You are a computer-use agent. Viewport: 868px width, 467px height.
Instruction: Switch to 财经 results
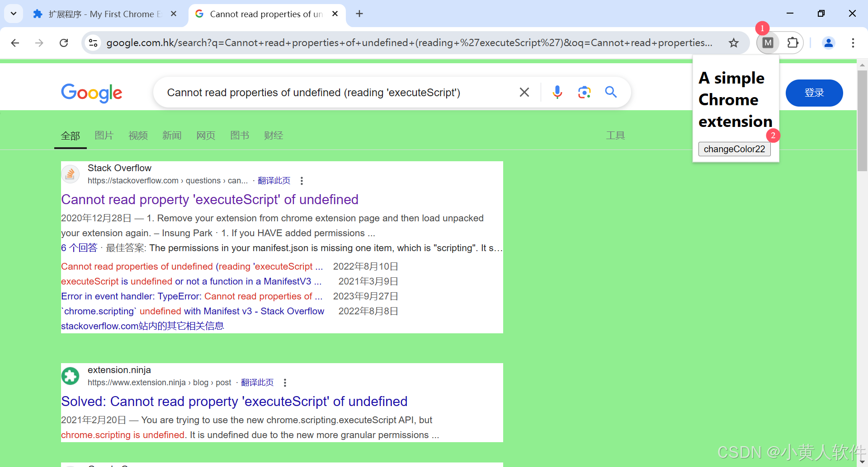(x=274, y=135)
